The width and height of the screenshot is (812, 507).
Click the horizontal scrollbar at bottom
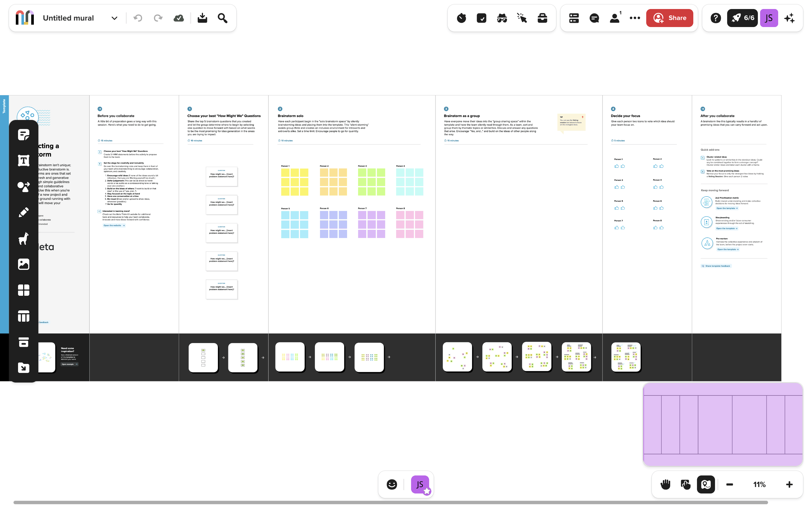click(x=390, y=502)
